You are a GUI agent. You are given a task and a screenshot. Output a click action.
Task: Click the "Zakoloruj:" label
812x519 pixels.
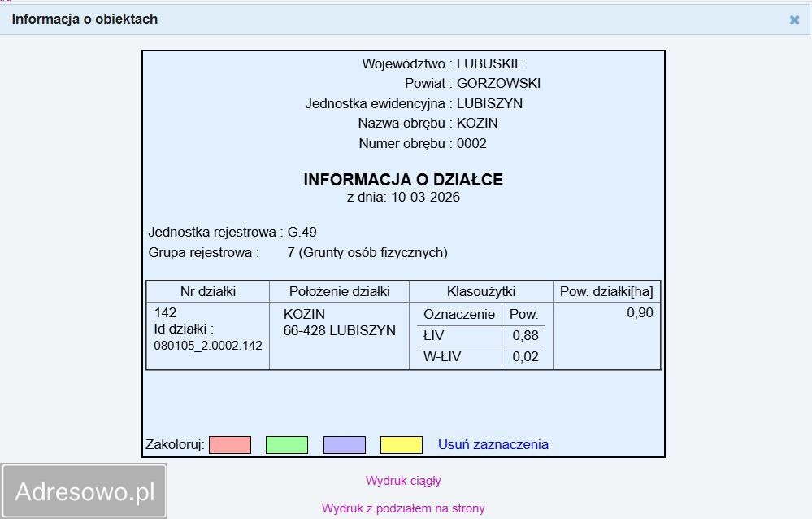(x=175, y=444)
